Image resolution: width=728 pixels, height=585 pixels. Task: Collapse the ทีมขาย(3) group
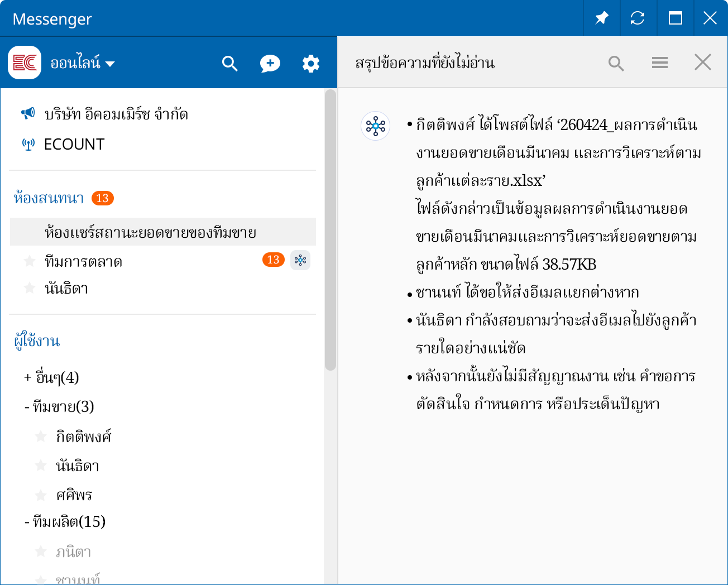click(x=59, y=406)
